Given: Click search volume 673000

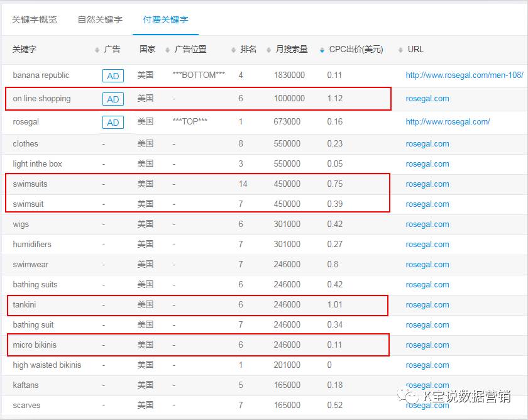Looking at the screenshot, I should click(x=287, y=121).
